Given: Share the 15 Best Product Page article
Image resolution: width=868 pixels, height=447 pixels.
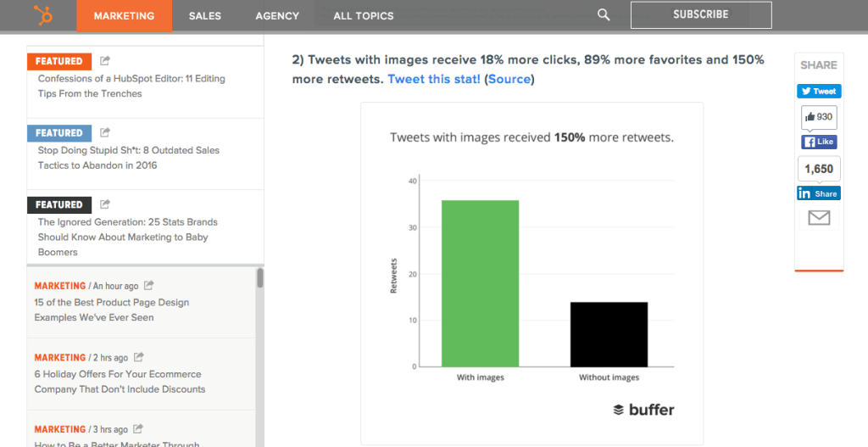Looking at the screenshot, I should point(149,285).
